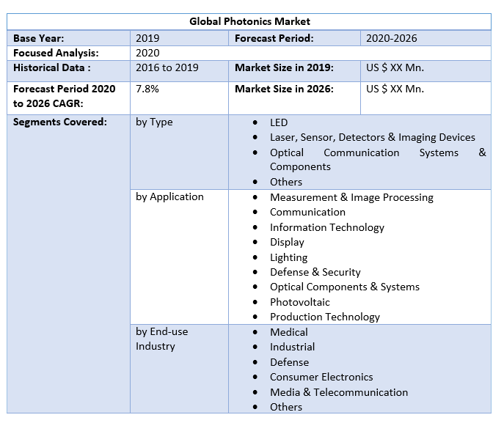Click Laser, Sensor, Detectors & Imaging Devices
This screenshot has height=423, width=504.
[x=372, y=137]
